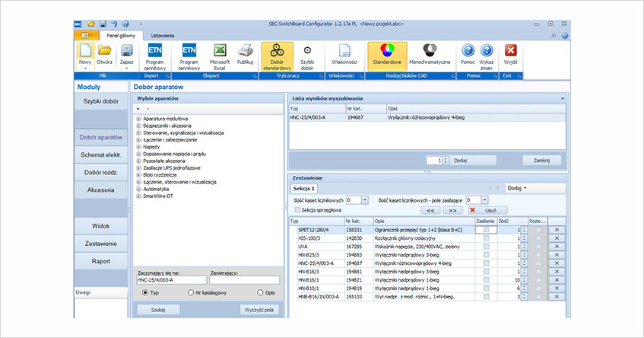
Task: Select the Nr katalogowy radio button
Action: [x=191, y=293]
